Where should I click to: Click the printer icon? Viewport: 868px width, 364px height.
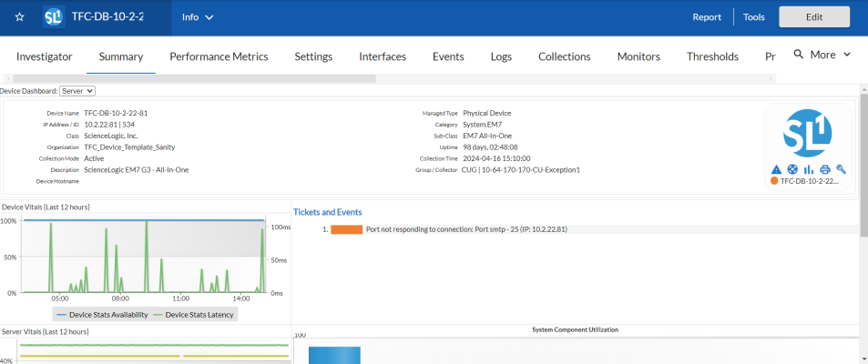coord(824,169)
